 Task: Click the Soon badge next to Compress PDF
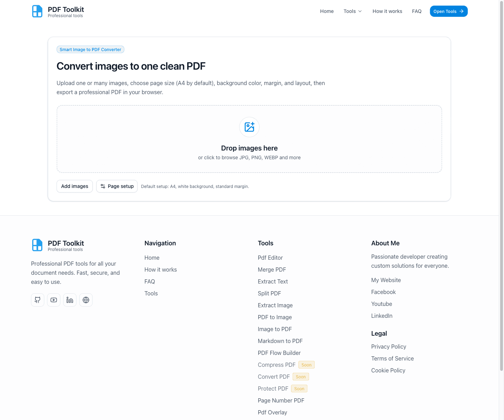pyautogui.click(x=306, y=365)
